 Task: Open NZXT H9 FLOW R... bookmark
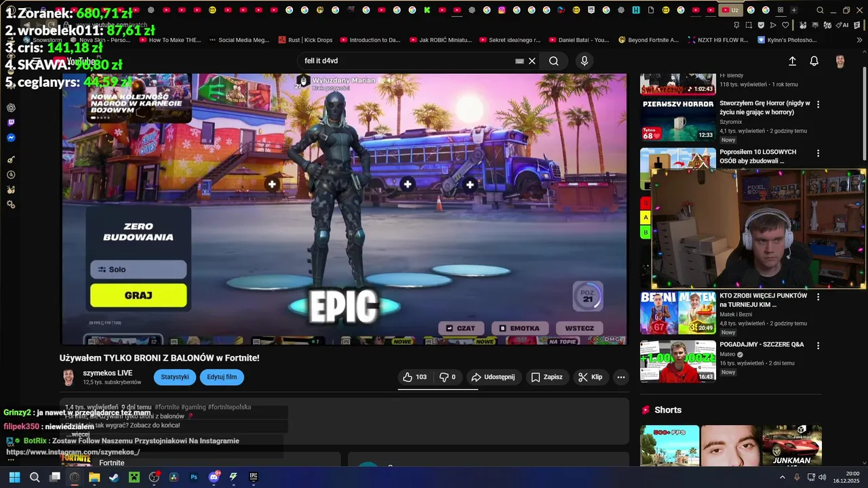click(x=717, y=40)
